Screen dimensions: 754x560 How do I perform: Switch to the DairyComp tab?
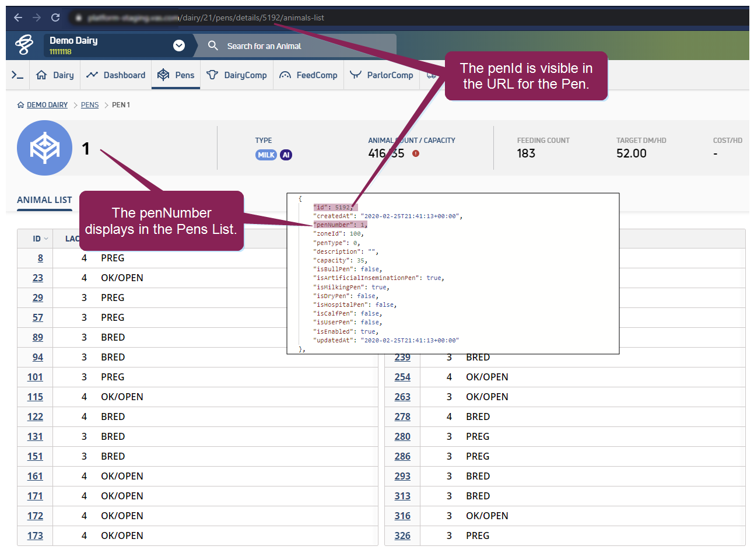coord(237,75)
